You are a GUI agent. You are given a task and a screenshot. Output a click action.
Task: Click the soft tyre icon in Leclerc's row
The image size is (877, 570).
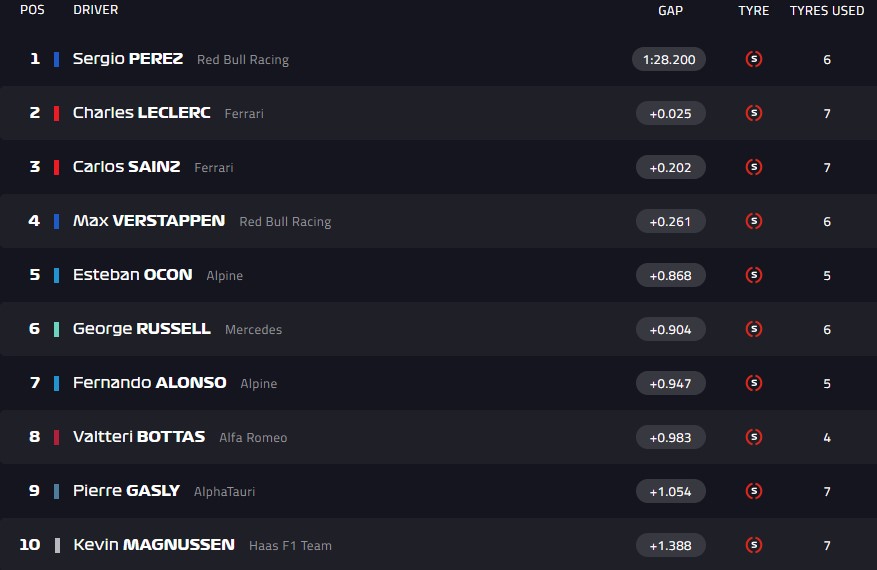[754, 113]
